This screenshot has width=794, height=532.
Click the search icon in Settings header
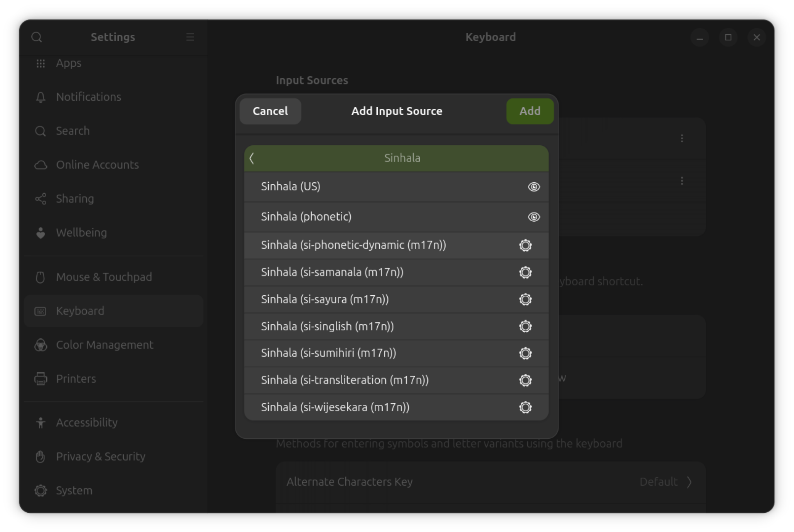(37, 37)
